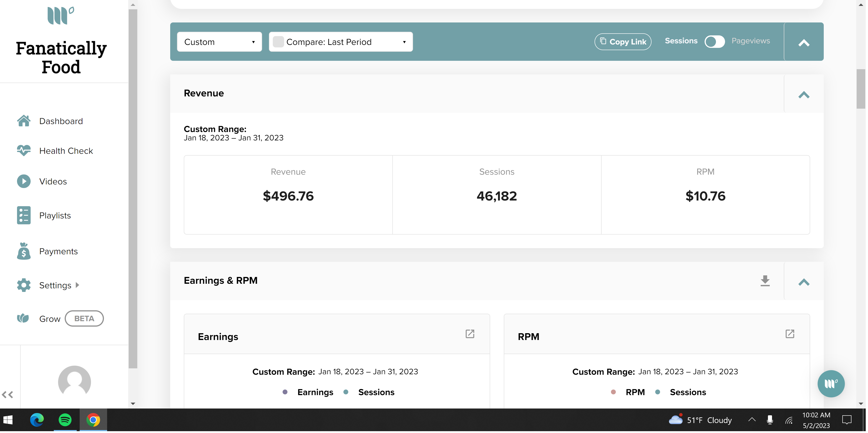Collapse the Earnings & RPM section
868x433 pixels.
804,282
